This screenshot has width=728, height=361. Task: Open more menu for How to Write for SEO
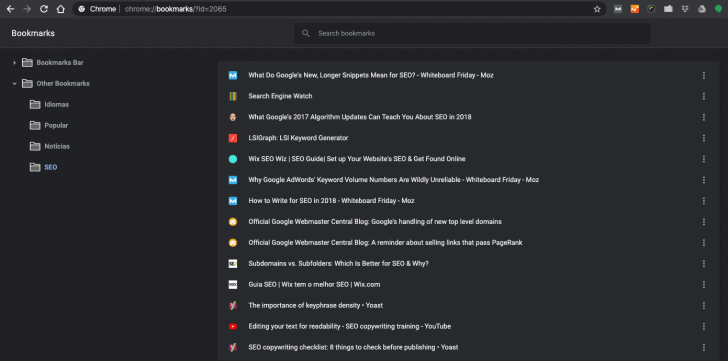click(x=704, y=201)
